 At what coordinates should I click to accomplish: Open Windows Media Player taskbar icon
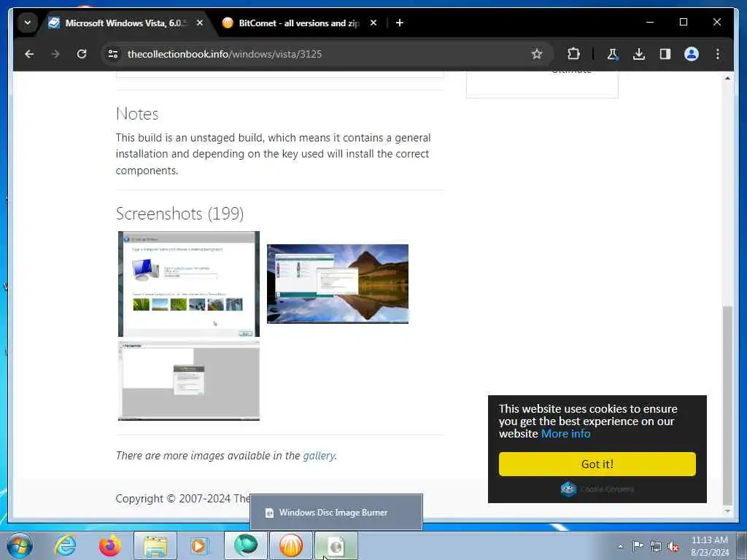tap(199, 545)
